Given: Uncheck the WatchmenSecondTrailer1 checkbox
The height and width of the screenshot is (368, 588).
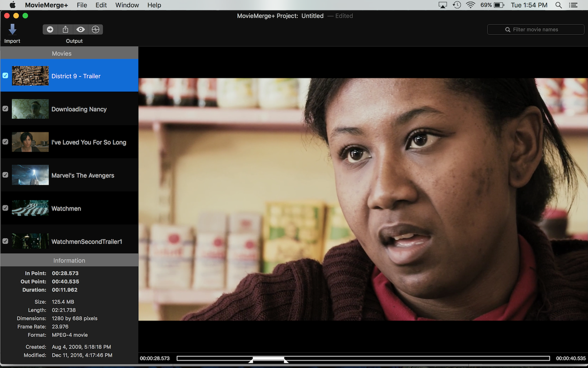Looking at the screenshot, I should click(6, 241).
